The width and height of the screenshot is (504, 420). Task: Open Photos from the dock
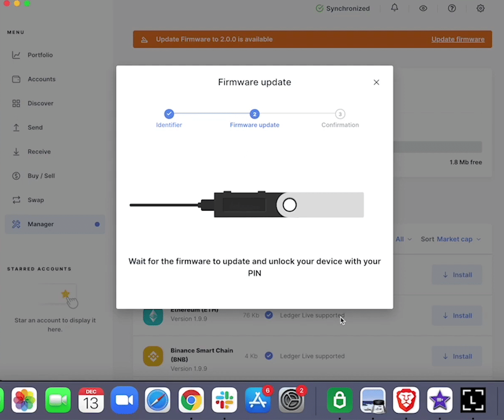tap(24, 400)
